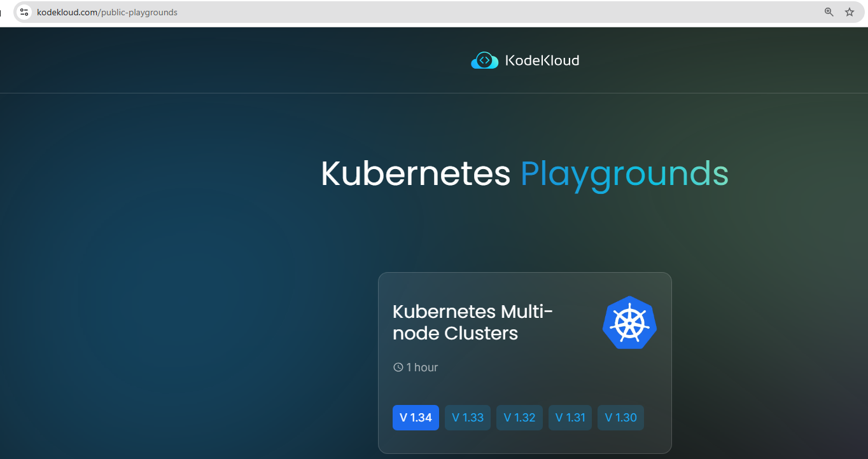Click the white word Kubernetes in heading

pyautogui.click(x=416, y=173)
